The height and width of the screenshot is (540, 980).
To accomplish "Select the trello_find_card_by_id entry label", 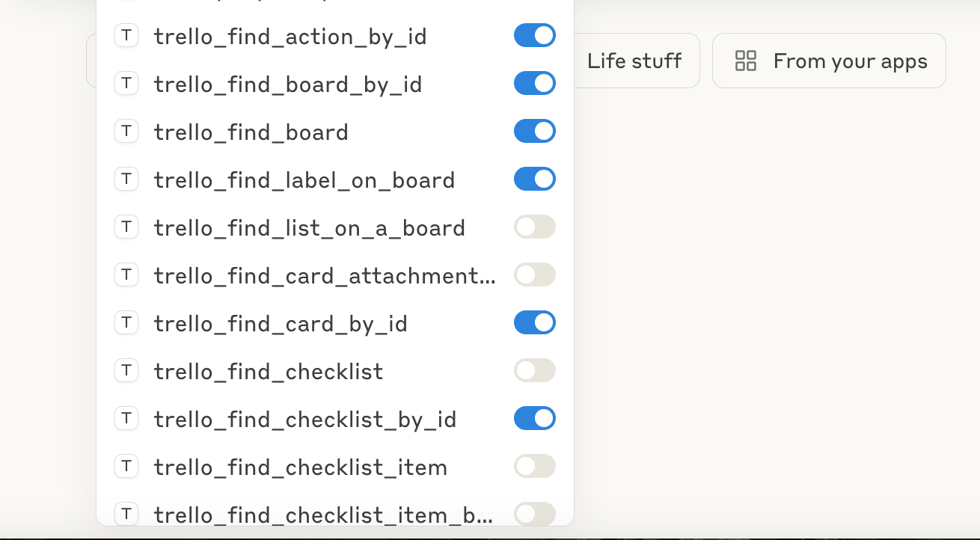I will (281, 324).
